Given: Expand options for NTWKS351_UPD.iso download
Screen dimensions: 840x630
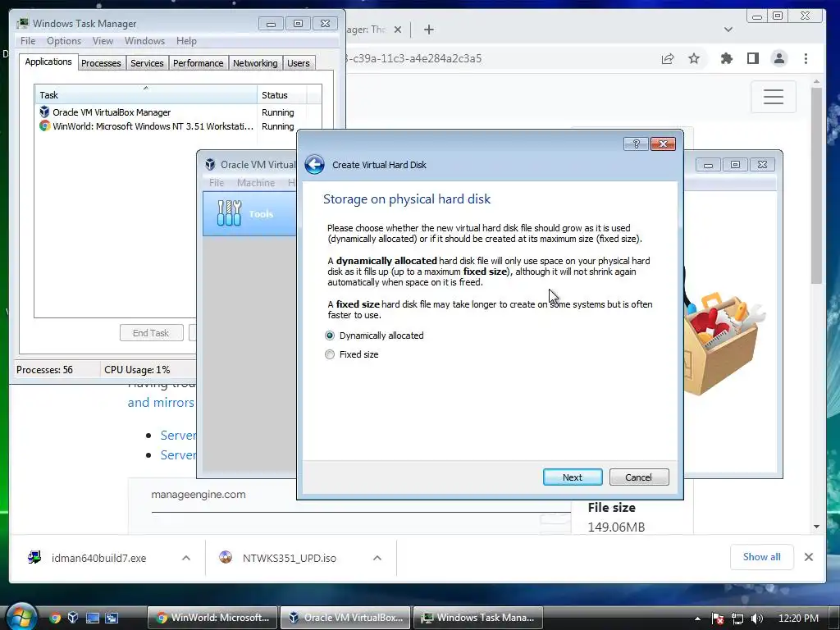Looking at the screenshot, I should 377,558.
